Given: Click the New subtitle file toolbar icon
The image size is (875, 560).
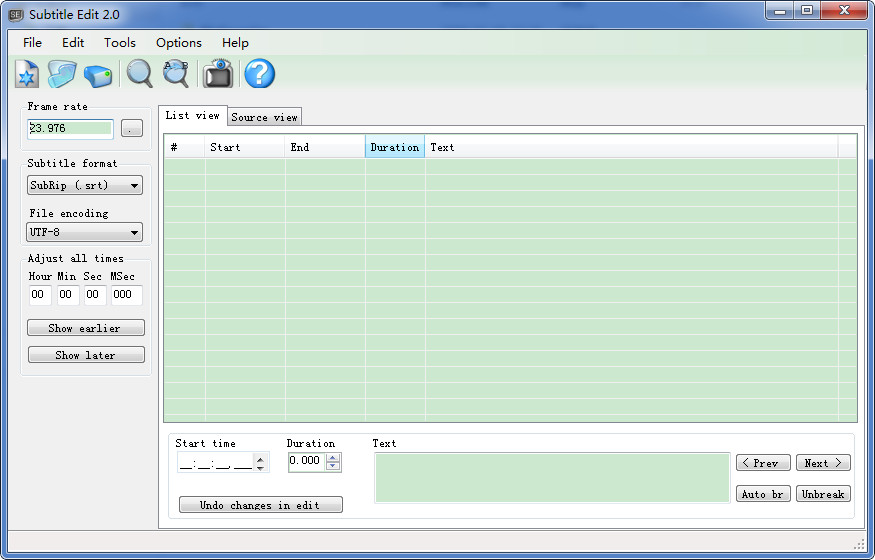Looking at the screenshot, I should coord(27,74).
